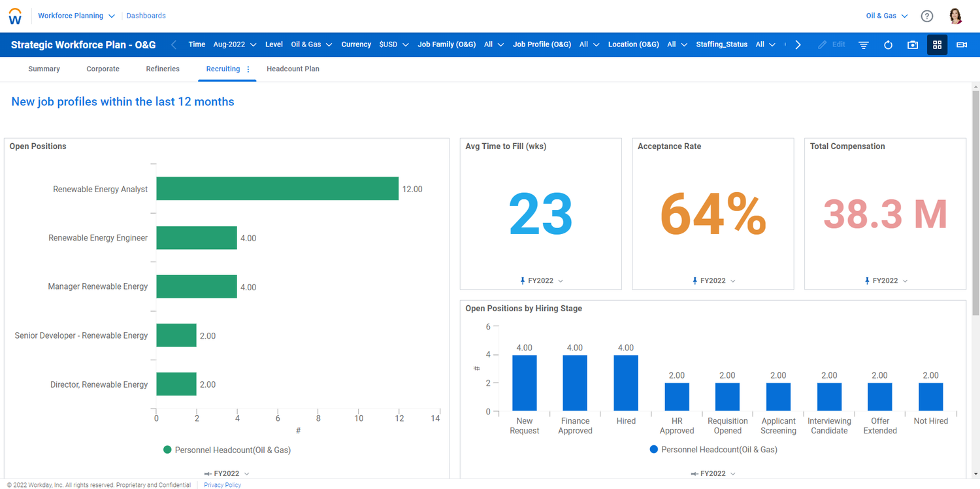Click pin icon on Acceptance Rate card

[x=695, y=280]
